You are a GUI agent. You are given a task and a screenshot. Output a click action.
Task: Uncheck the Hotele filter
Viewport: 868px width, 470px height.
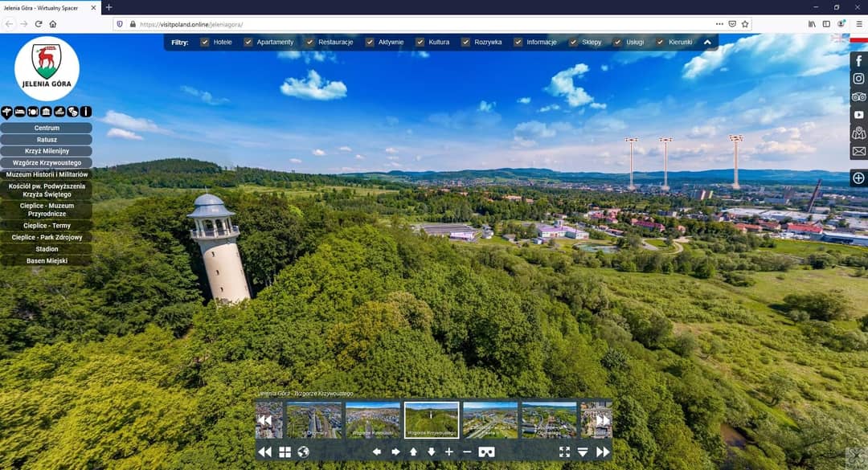205,42
